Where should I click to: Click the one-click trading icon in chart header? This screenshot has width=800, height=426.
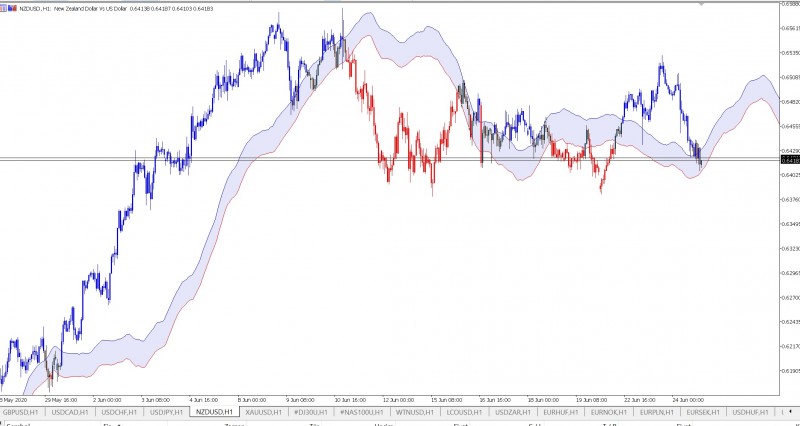click(x=3, y=9)
